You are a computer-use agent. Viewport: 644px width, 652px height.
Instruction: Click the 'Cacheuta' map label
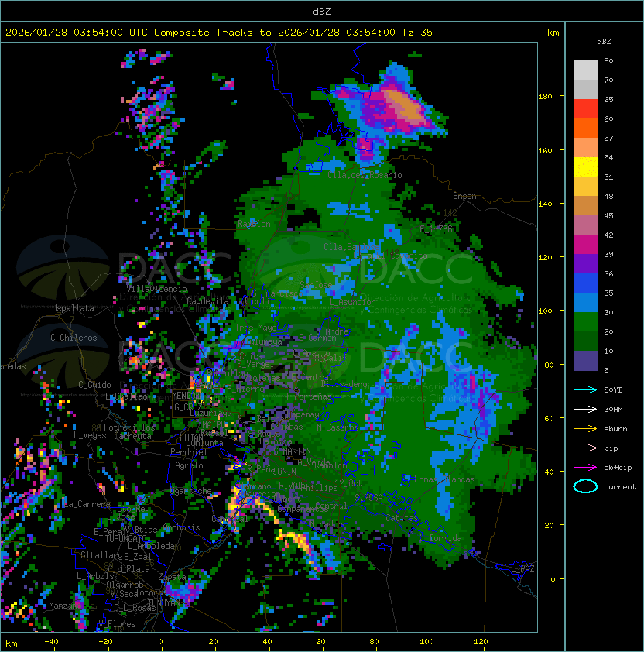coord(132,436)
